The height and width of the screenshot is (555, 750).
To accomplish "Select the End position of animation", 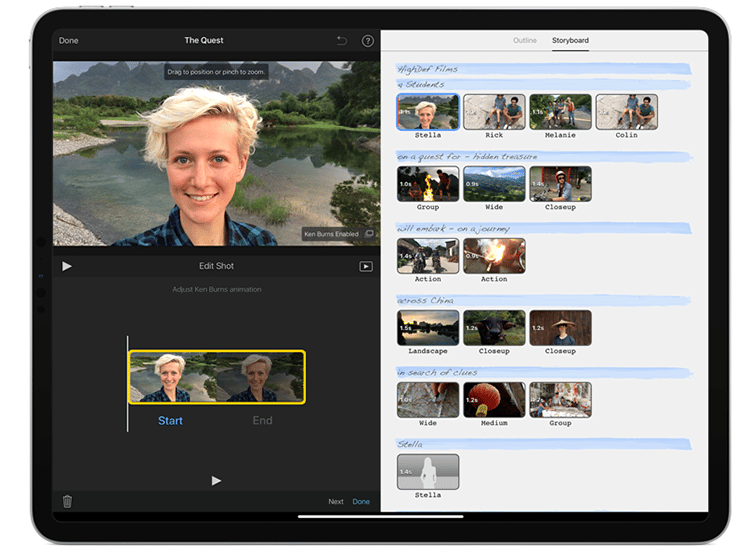I will click(x=262, y=420).
